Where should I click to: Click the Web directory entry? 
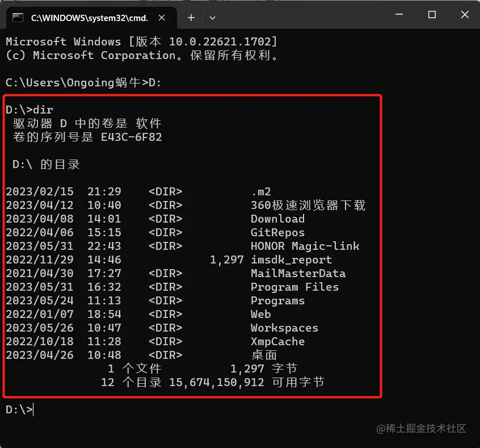260,314
